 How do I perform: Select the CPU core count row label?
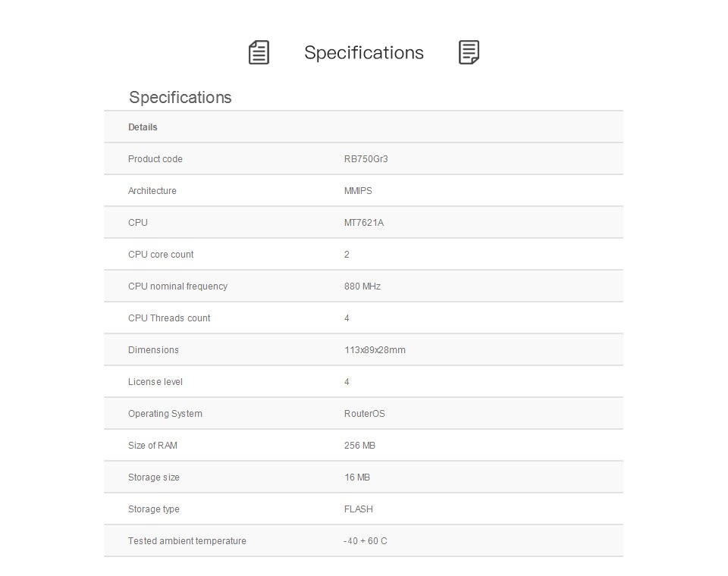pos(161,255)
